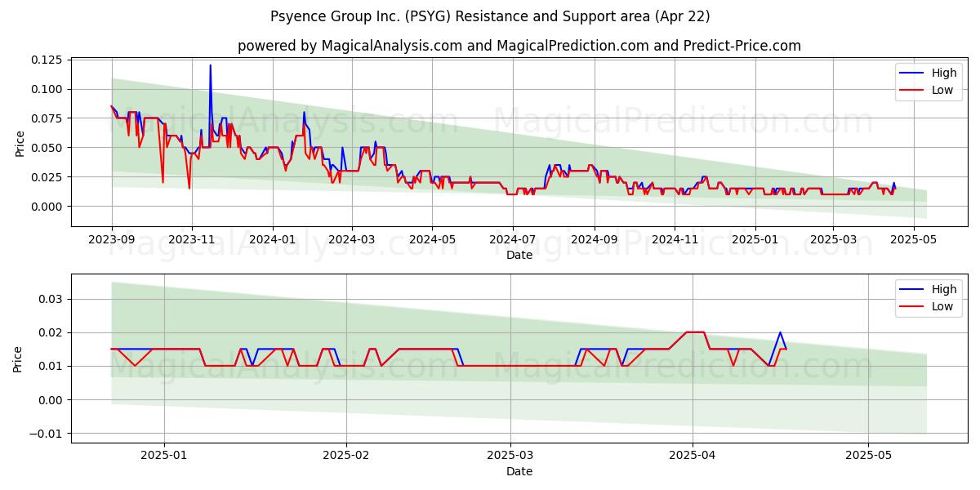
Task: Click the '2024-07' tick label
Action: coord(512,239)
